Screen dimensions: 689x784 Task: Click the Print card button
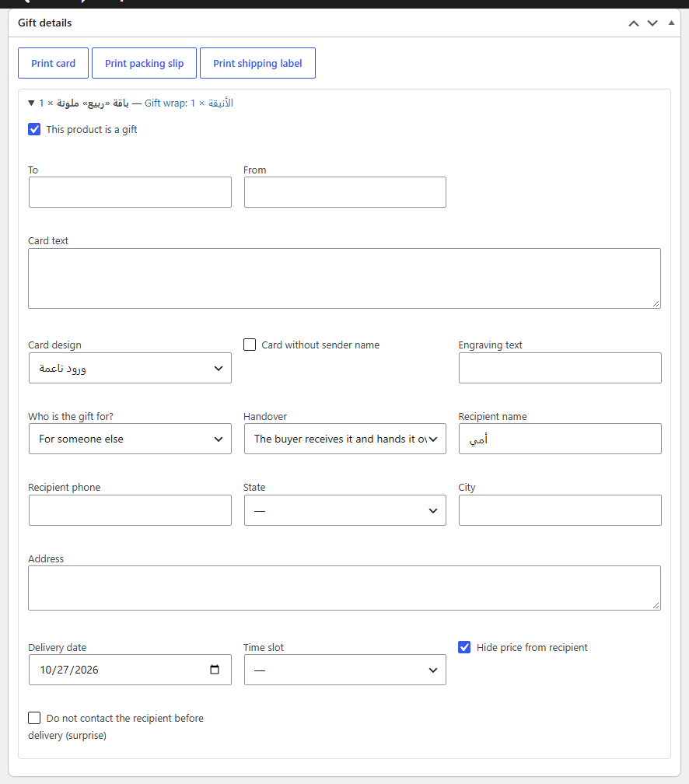click(53, 63)
